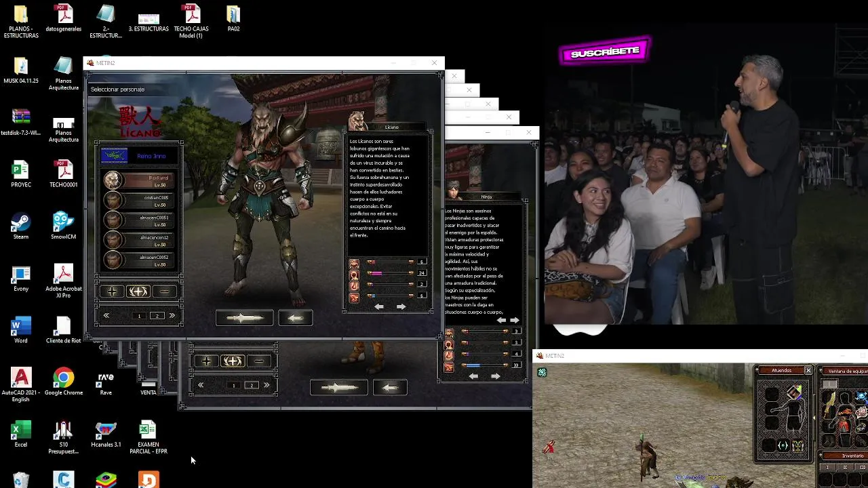The width and height of the screenshot is (868, 488).
Task: Select character almacenC0052
Action: coord(138,260)
